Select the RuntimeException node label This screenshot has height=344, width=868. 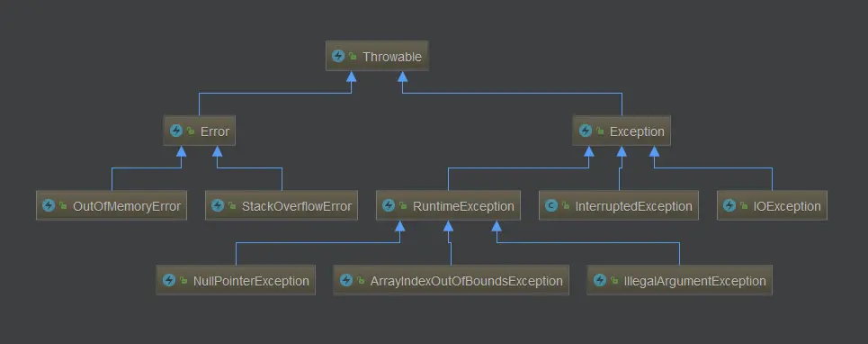point(463,206)
